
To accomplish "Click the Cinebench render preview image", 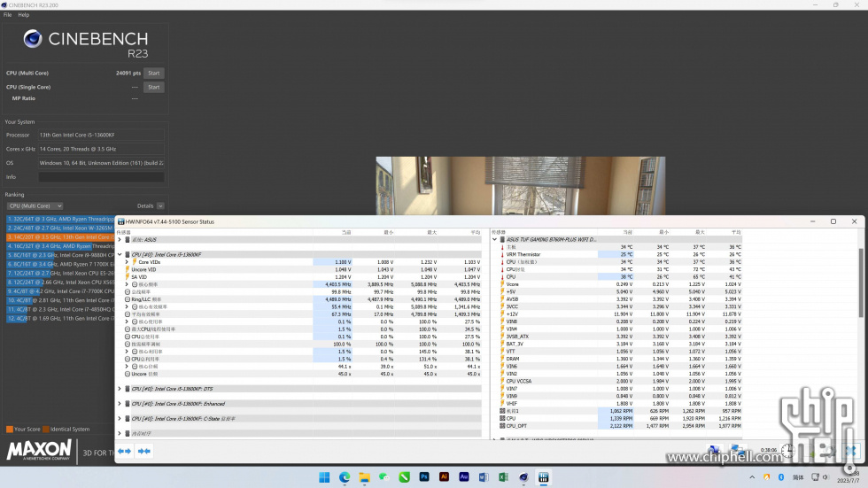I will [x=521, y=186].
